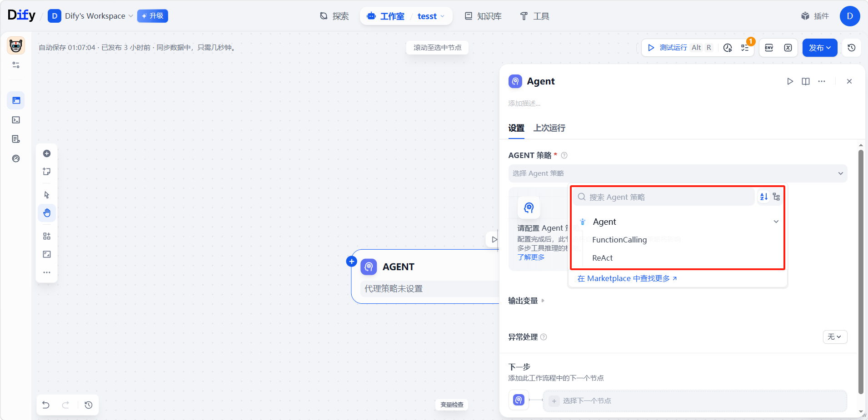Open more canvas options ellipsis
The height and width of the screenshot is (420, 868).
click(x=47, y=272)
